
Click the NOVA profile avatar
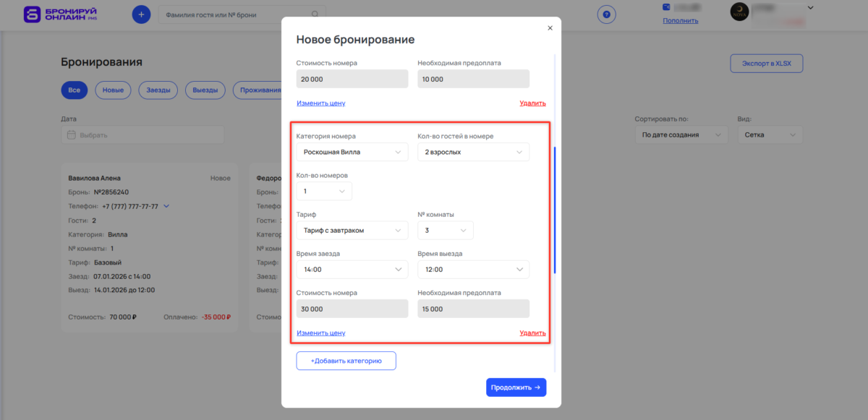pyautogui.click(x=739, y=12)
